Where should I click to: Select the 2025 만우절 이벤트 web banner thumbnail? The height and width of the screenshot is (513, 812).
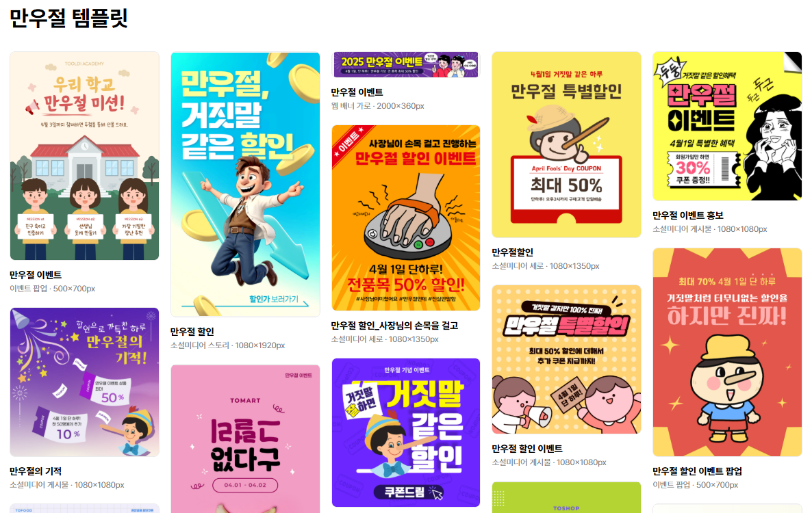point(406,65)
